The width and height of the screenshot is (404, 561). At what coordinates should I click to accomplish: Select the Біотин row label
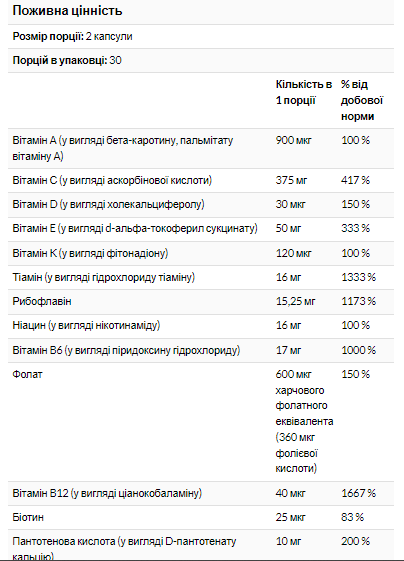pos(28,517)
